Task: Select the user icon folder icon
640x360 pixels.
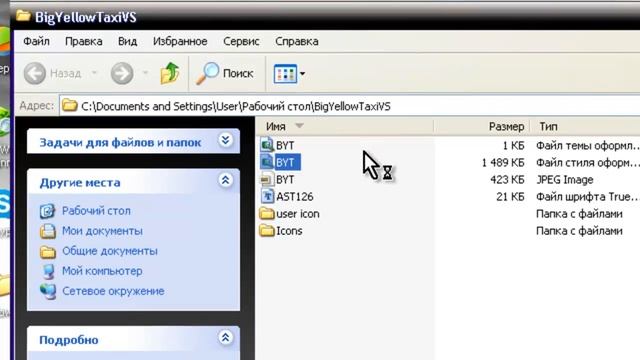Action: (267, 213)
